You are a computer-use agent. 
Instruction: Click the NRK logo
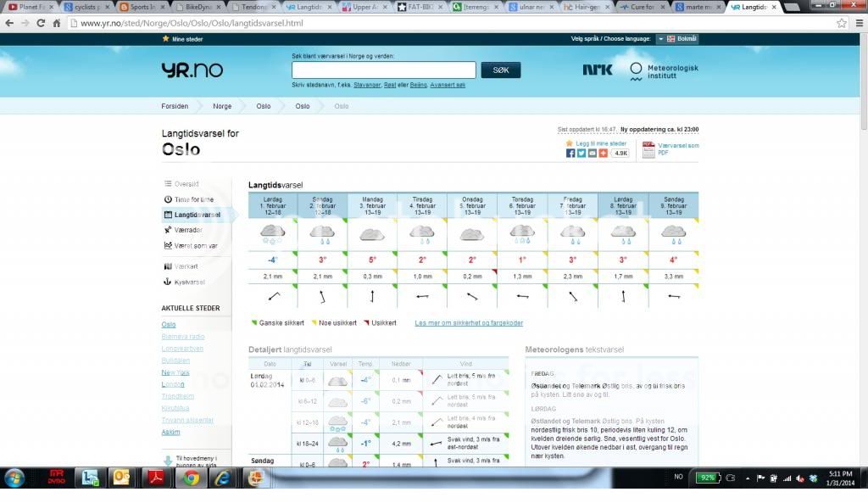tap(598, 70)
